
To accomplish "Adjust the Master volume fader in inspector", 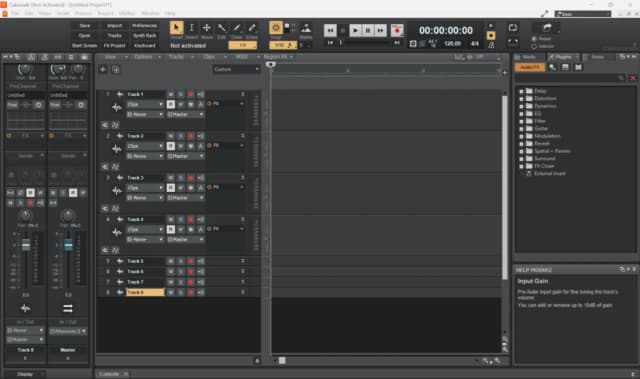I will 68,245.
